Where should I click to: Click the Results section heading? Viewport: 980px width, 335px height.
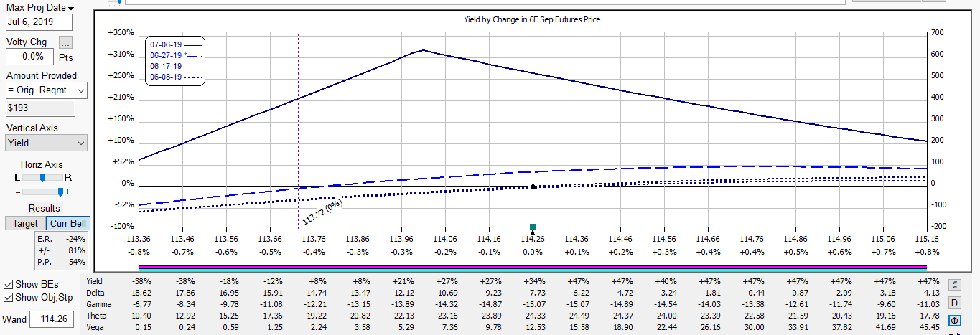(45, 208)
